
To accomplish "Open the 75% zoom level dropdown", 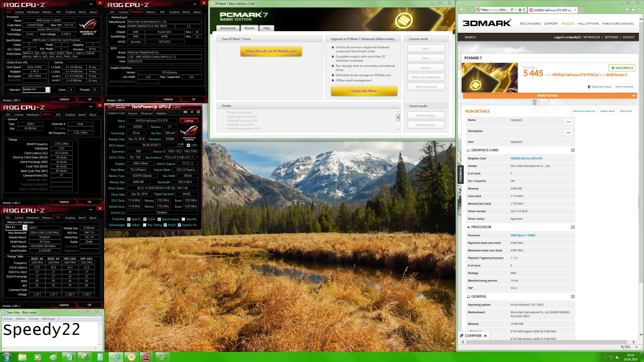I will point(636,347).
